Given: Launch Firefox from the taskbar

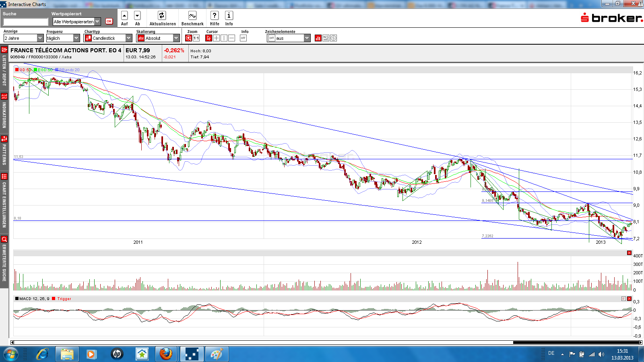Looking at the screenshot, I should (x=166, y=354).
